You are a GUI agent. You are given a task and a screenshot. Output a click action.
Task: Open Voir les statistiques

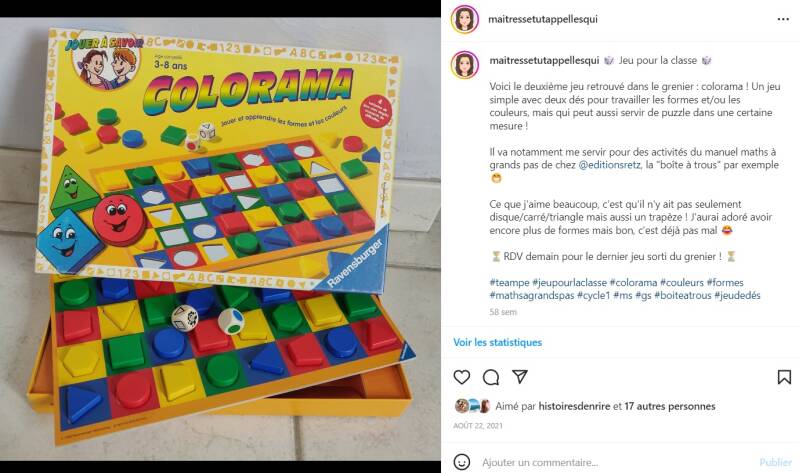[497, 343]
